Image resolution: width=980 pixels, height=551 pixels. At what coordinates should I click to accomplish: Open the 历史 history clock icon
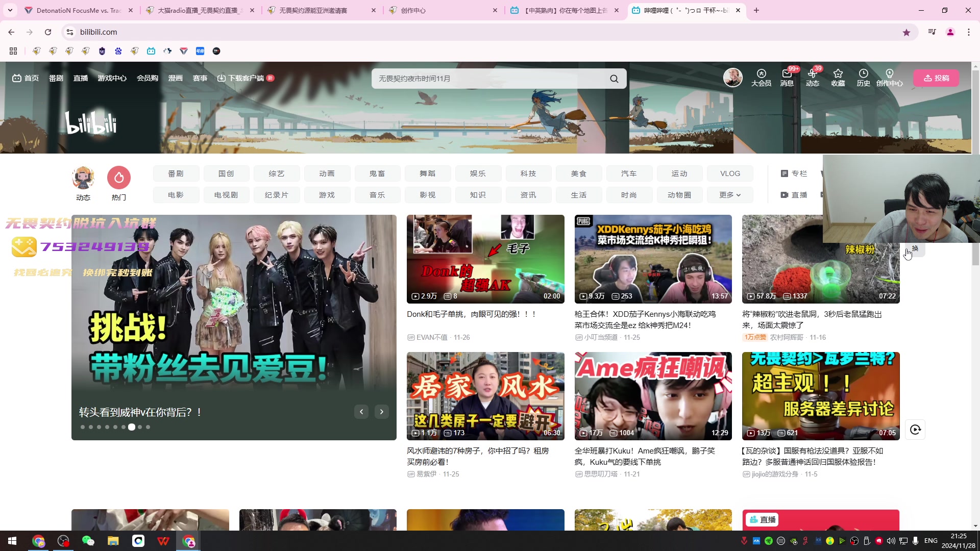pyautogui.click(x=863, y=78)
